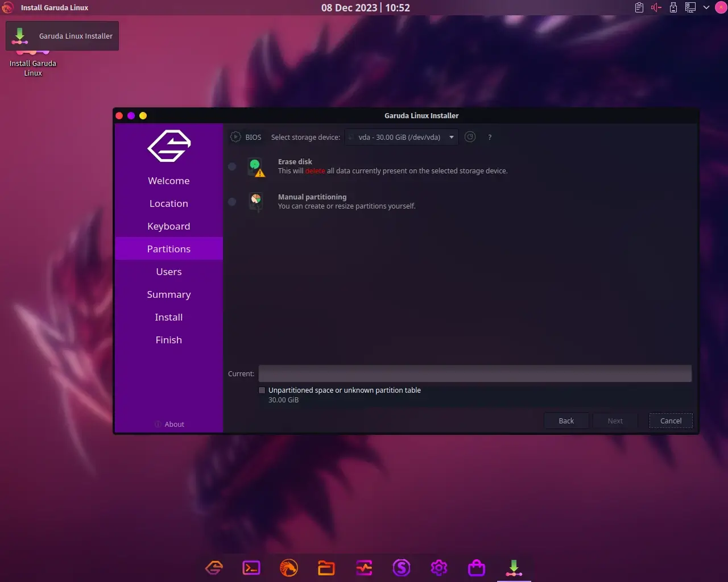This screenshot has width=728, height=582.
Task: Open the removable USB devices tray icon
Action: pyautogui.click(x=673, y=7)
